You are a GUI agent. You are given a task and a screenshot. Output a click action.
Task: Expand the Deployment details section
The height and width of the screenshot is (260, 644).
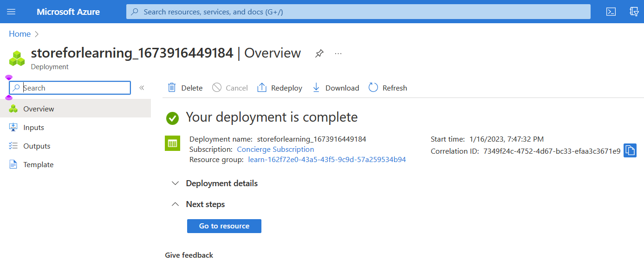click(x=215, y=183)
